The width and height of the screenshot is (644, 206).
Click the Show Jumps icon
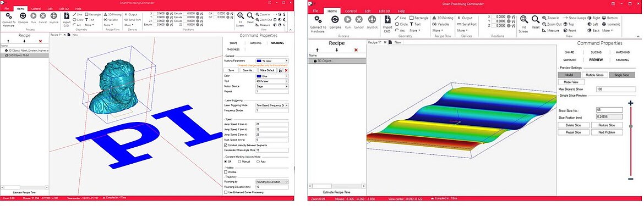565,18
